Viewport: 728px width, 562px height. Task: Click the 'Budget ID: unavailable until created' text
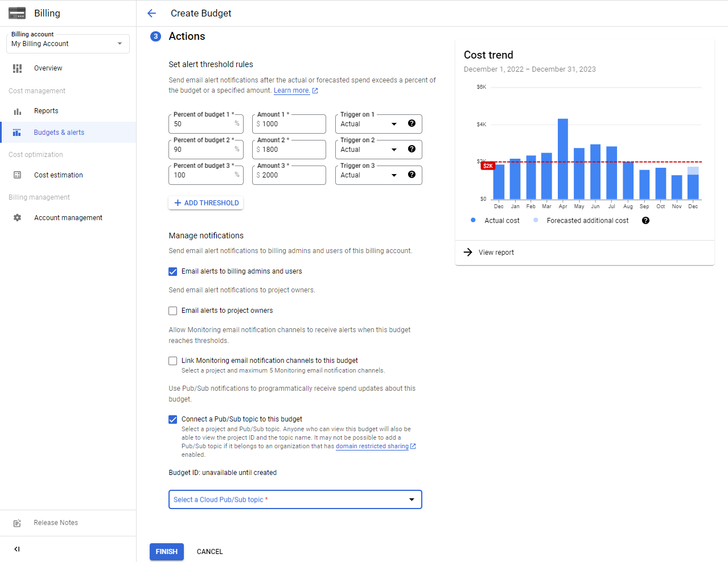223,473
